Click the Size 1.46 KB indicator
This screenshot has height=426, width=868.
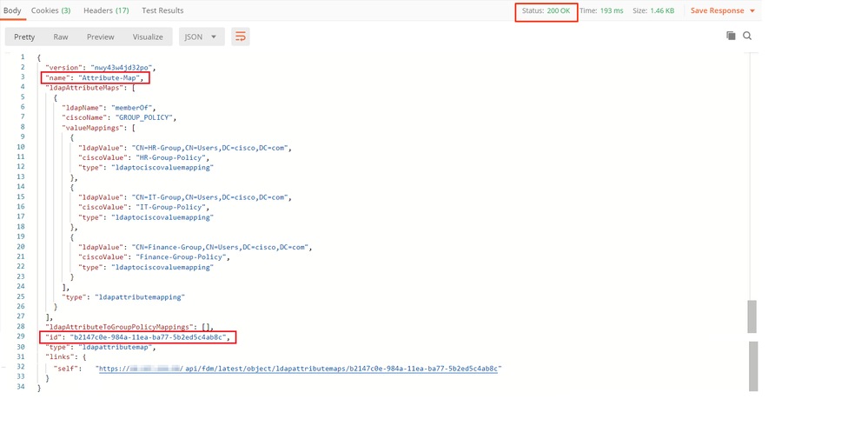(653, 10)
